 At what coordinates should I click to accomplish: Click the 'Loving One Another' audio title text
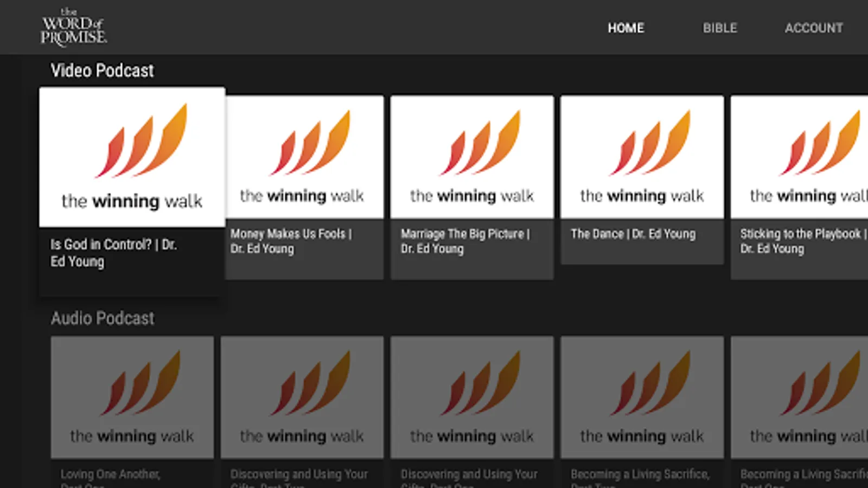110,478
